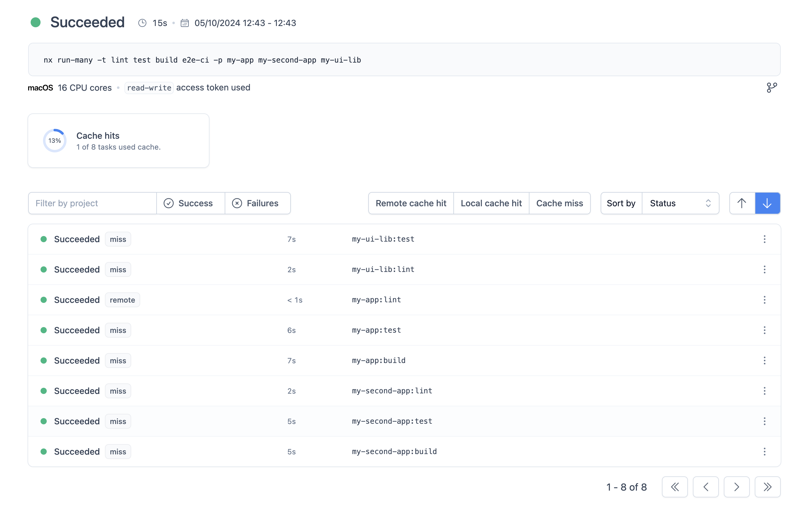
Task: Click the next page navigation button
Action: [737, 487]
